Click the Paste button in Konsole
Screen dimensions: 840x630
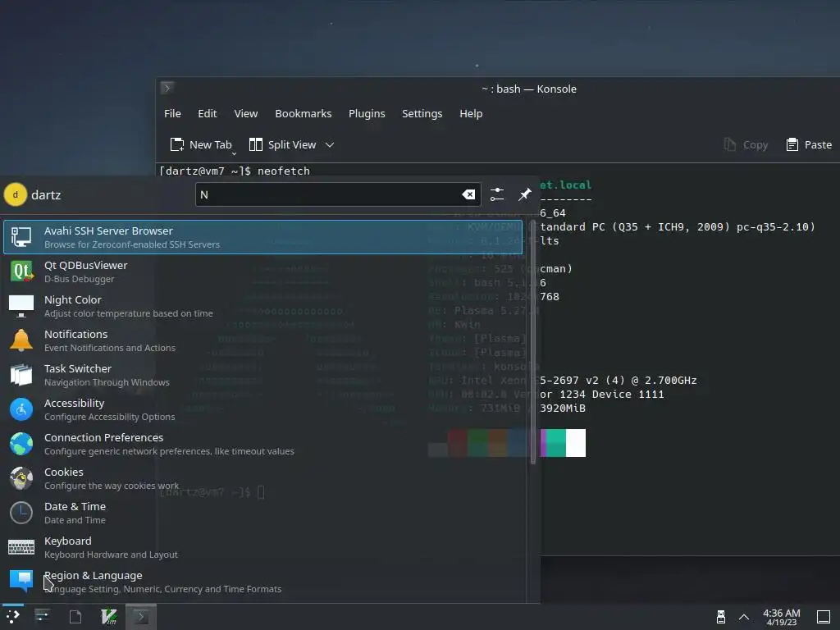[808, 144]
